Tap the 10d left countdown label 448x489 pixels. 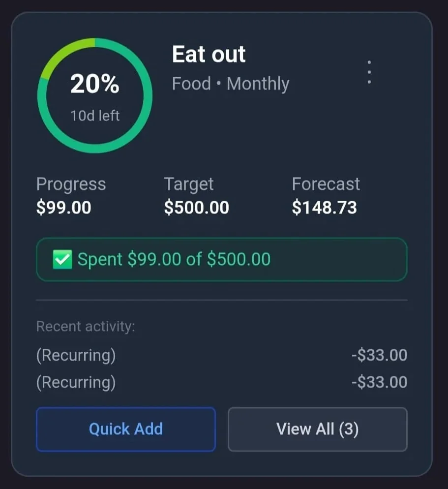click(94, 116)
